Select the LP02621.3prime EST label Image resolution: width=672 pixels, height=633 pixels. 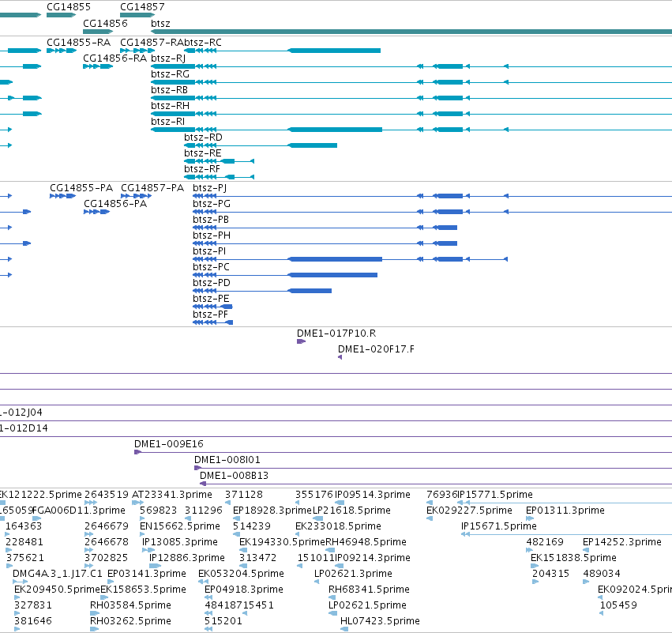353,574
